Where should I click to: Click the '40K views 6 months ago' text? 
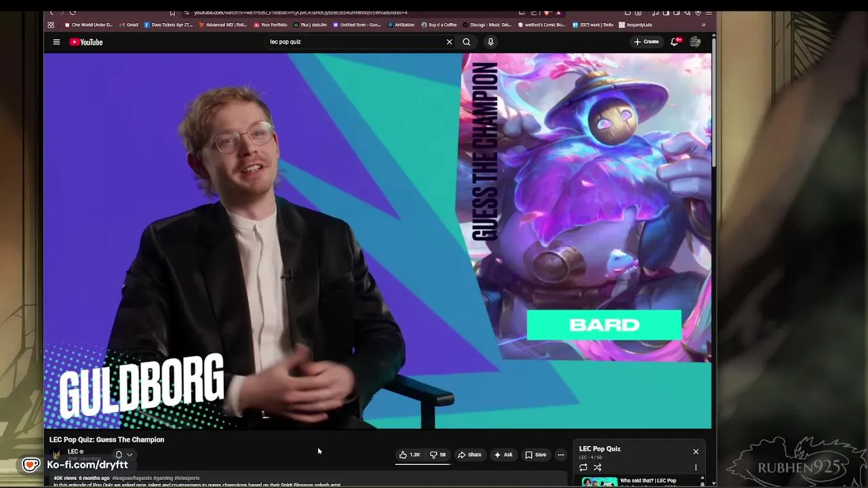pyautogui.click(x=81, y=478)
